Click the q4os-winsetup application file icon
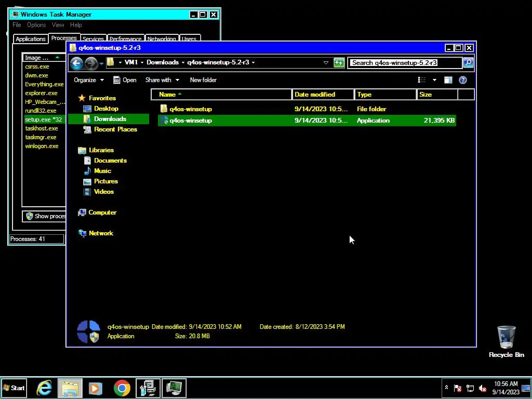This screenshot has height=399, width=532. [x=164, y=120]
